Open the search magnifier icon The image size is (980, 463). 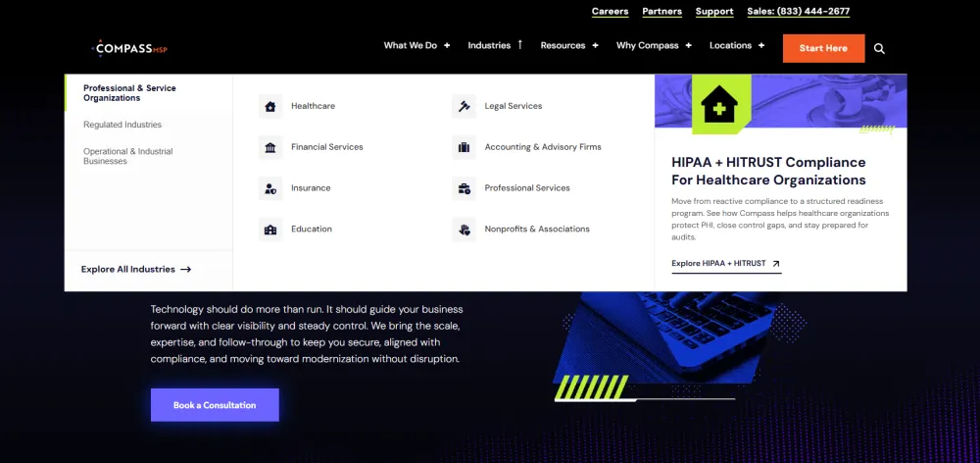tap(879, 49)
